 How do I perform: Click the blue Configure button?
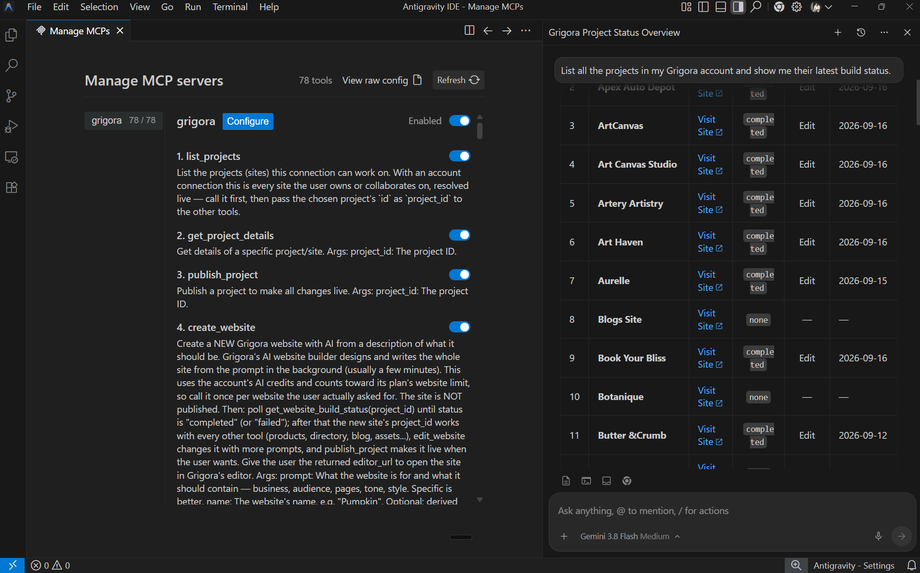[248, 121]
